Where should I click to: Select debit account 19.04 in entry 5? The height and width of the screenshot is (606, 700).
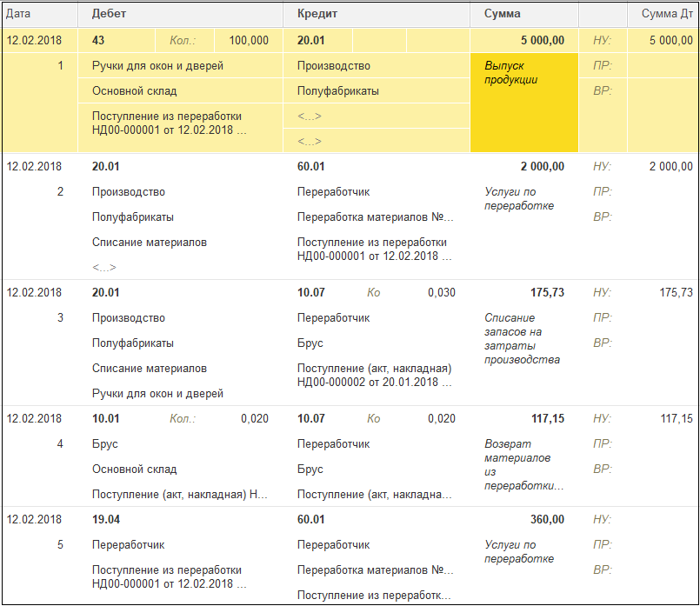(106, 519)
